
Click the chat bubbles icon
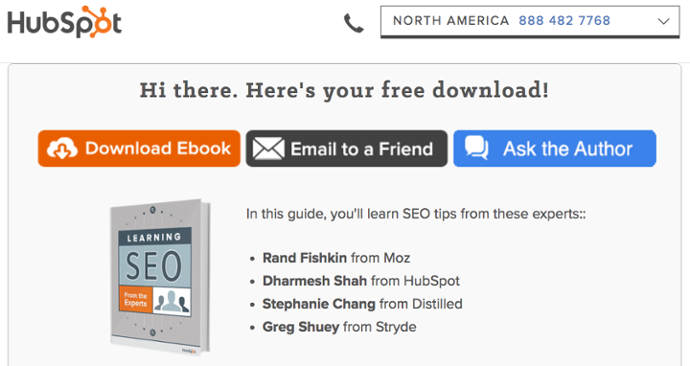click(477, 148)
